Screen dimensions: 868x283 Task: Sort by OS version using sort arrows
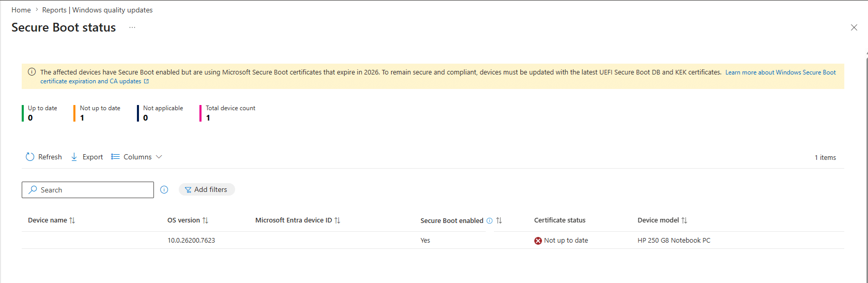pos(205,220)
